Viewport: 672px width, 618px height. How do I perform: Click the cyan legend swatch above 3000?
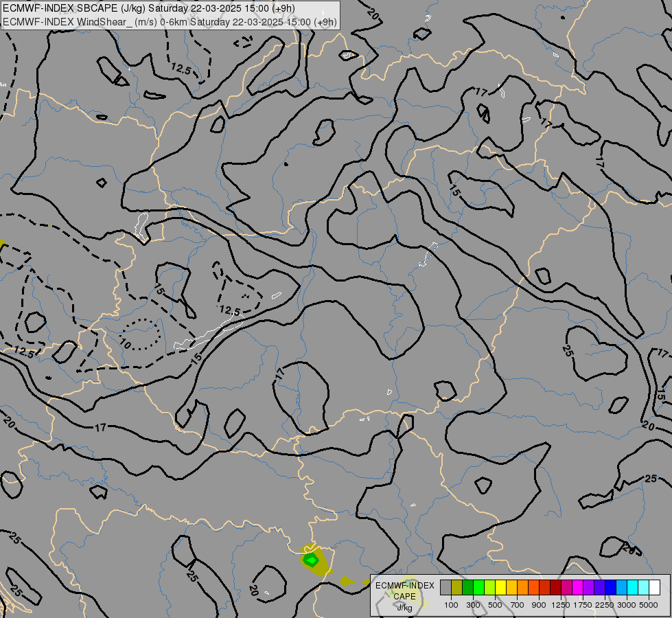point(633,588)
